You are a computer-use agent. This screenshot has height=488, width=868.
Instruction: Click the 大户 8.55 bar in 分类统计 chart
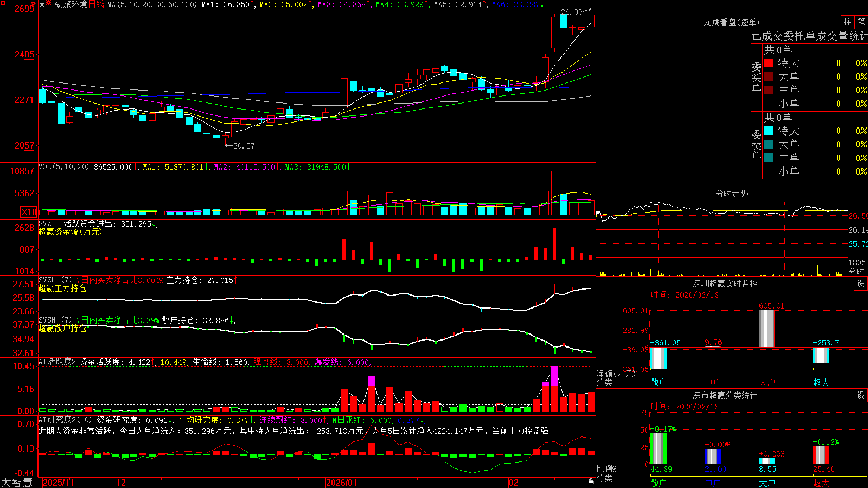[767, 461]
